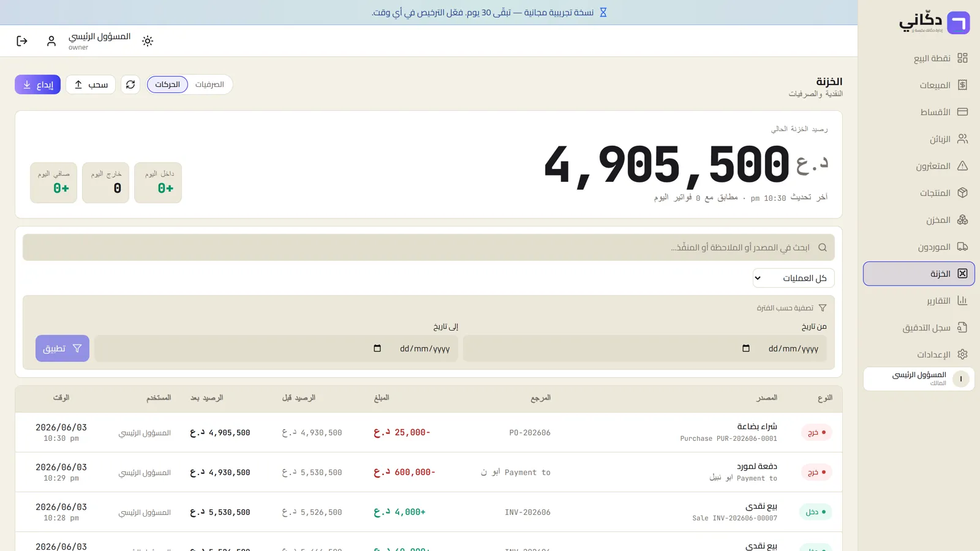
Task: Open المخزن sidebar item
Action: point(919,220)
